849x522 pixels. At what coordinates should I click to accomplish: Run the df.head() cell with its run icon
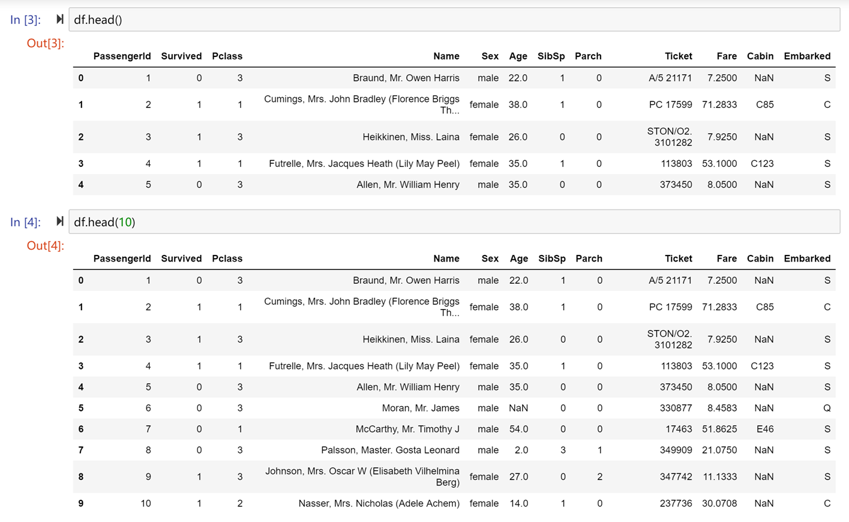[60, 19]
